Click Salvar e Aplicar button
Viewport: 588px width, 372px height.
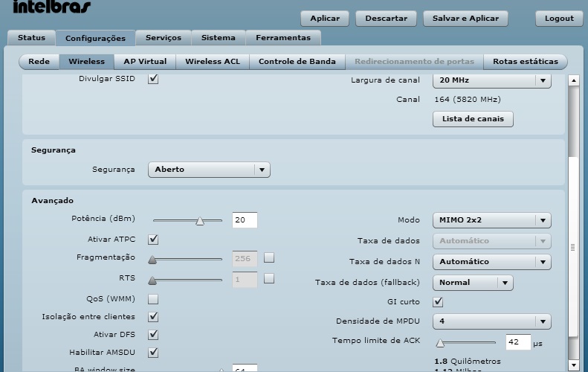click(465, 19)
